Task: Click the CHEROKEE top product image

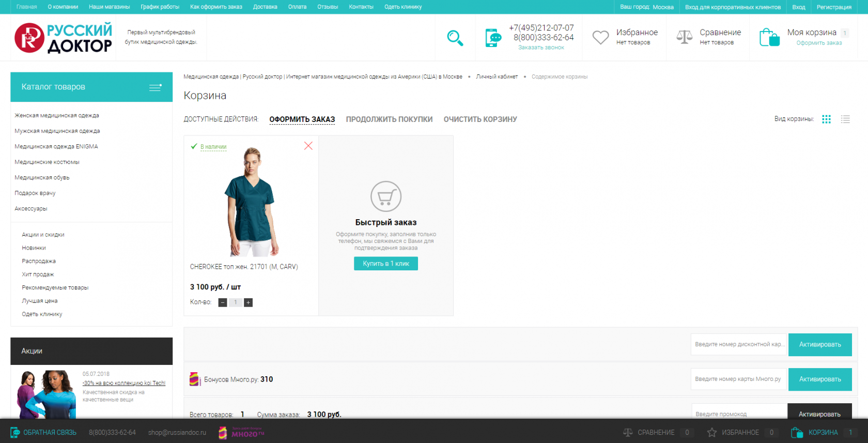Action: [x=252, y=202]
